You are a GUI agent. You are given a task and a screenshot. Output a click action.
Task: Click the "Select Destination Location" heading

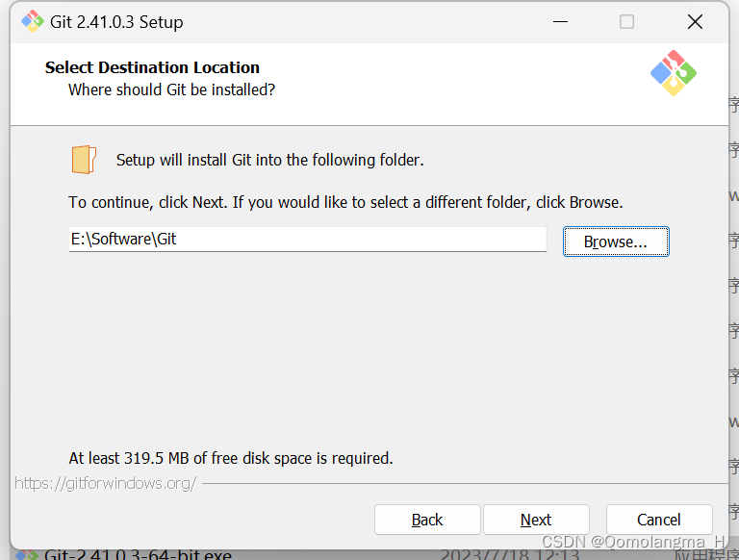coord(152,67)
